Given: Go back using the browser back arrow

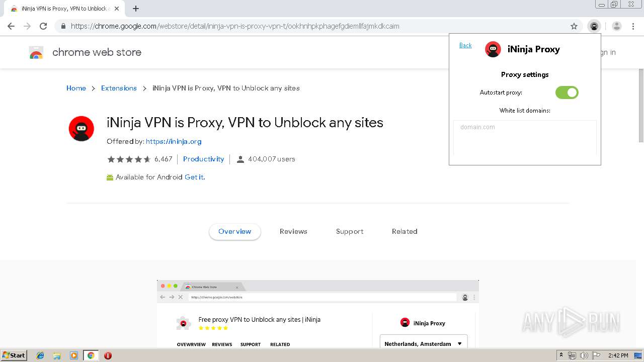Looking at the screenshot, I should click(11, 26).
